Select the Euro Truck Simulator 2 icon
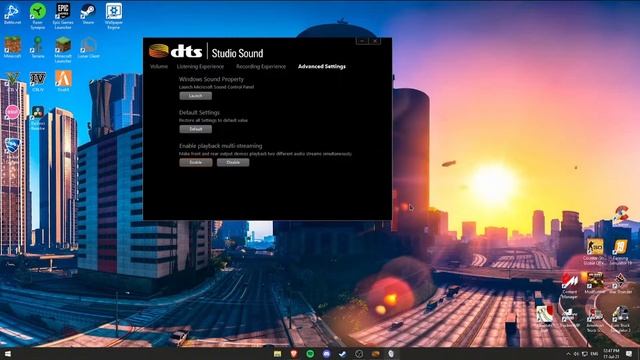 620,318
